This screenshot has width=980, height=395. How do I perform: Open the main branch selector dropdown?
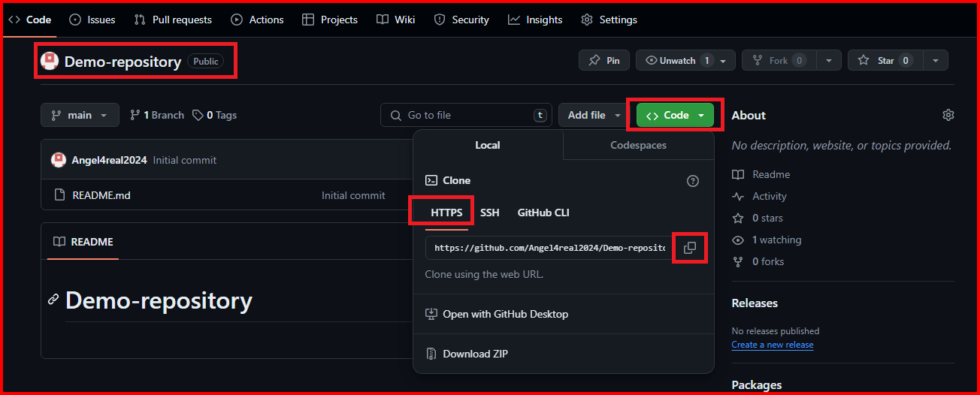coord(80,115)
